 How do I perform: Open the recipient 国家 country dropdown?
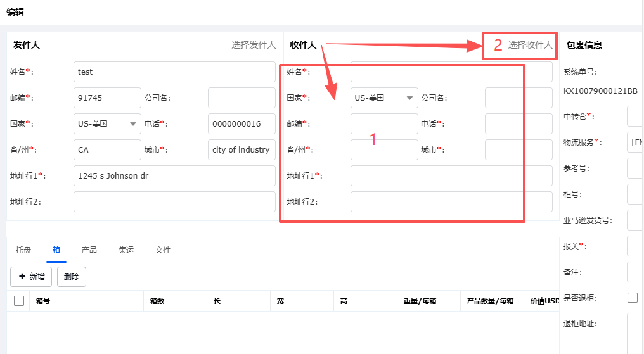point(384,98)
